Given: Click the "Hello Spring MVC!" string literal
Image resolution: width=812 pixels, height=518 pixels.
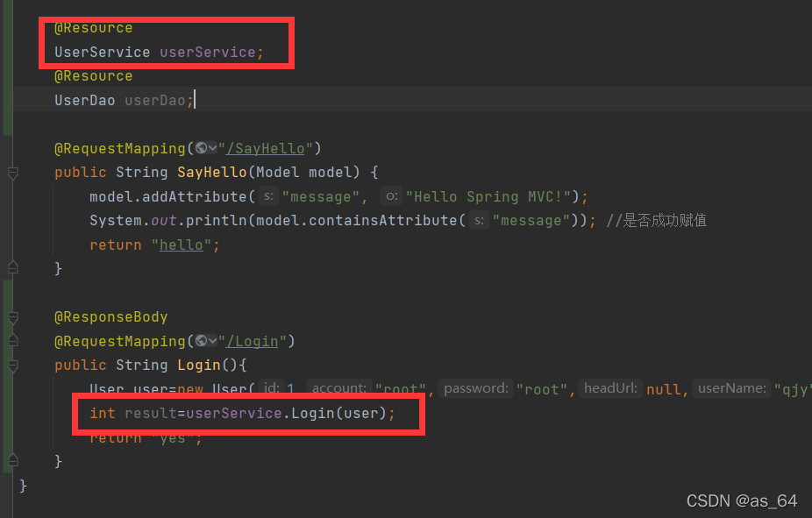Looking at the screenshot, I should (x=488, y=196).
